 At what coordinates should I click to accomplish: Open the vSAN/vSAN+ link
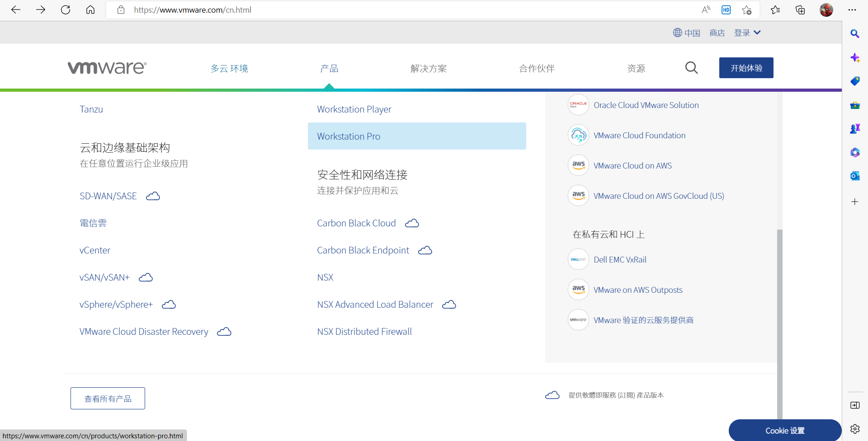[104, 277]
